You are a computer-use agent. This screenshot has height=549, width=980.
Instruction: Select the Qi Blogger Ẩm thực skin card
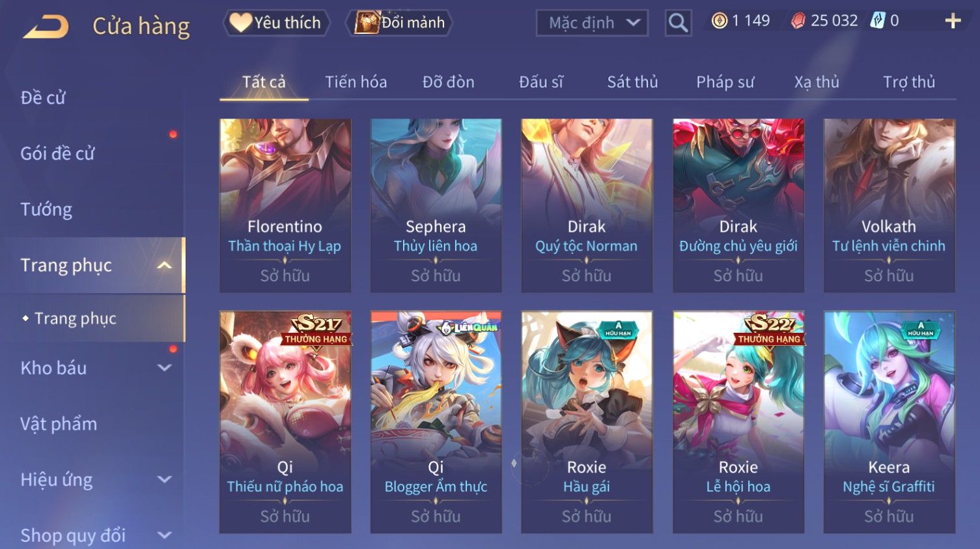click(436, 422)
